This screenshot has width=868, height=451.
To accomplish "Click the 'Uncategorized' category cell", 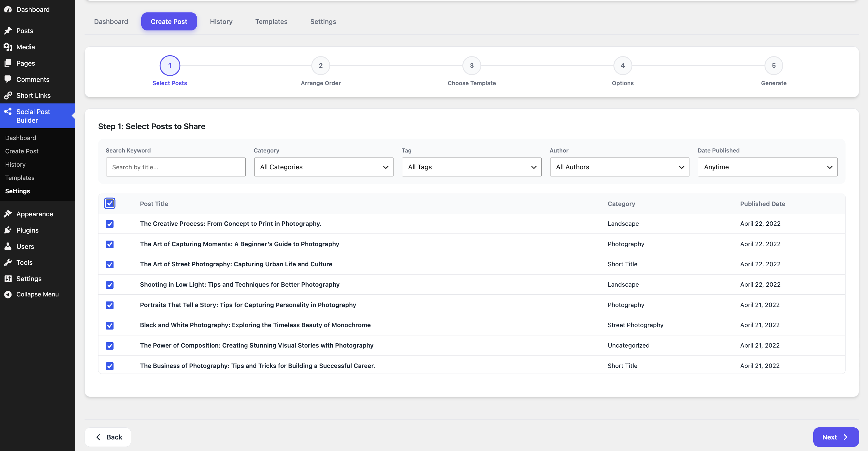I will pos(629,345).
